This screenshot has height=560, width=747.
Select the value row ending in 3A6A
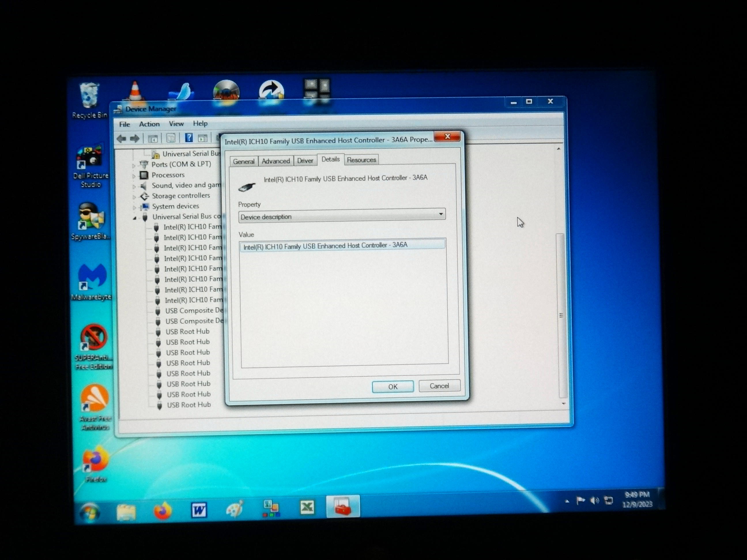pyautogui.click(x=342, y=245)
